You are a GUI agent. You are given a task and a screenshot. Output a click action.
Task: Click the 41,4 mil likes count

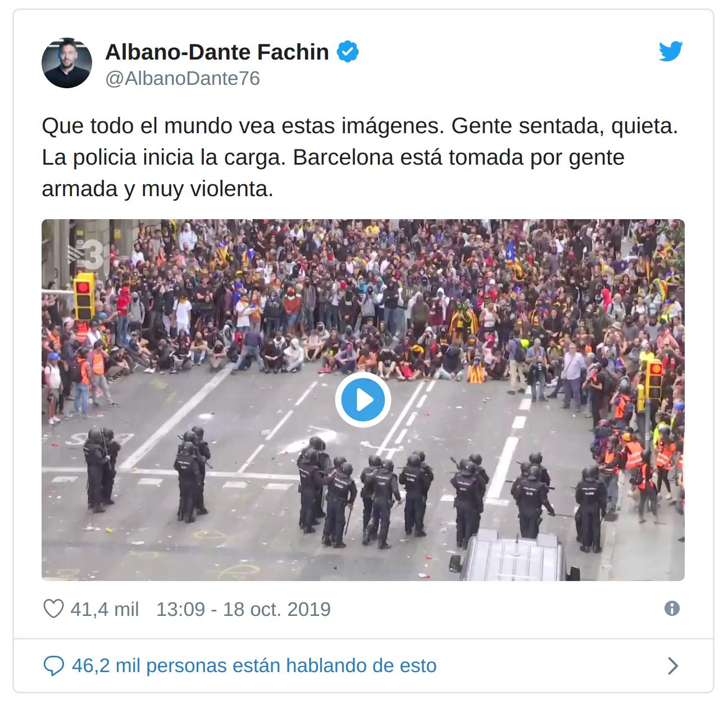click(x=104, y=609)
